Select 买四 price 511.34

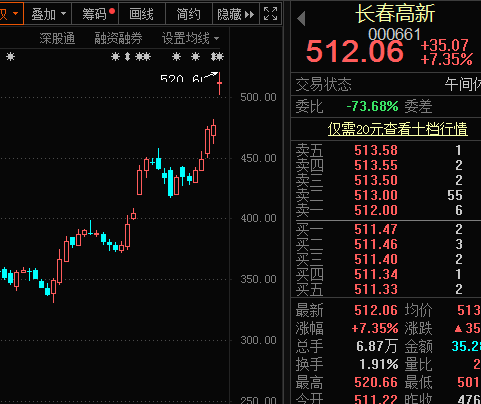(376, 274)
